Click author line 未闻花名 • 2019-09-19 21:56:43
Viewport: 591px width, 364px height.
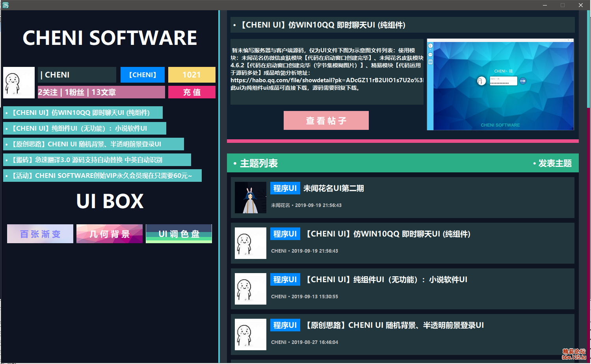coord(307,205)
